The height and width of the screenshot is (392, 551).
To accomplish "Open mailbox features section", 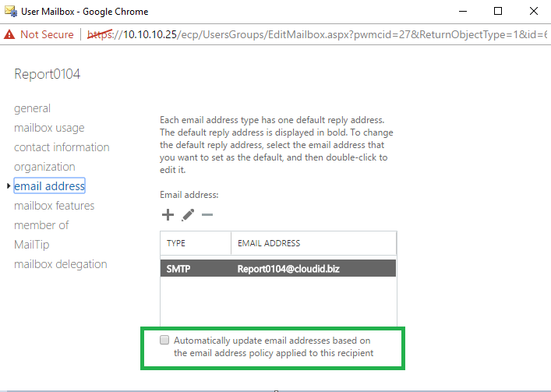I will coord(55,206).
